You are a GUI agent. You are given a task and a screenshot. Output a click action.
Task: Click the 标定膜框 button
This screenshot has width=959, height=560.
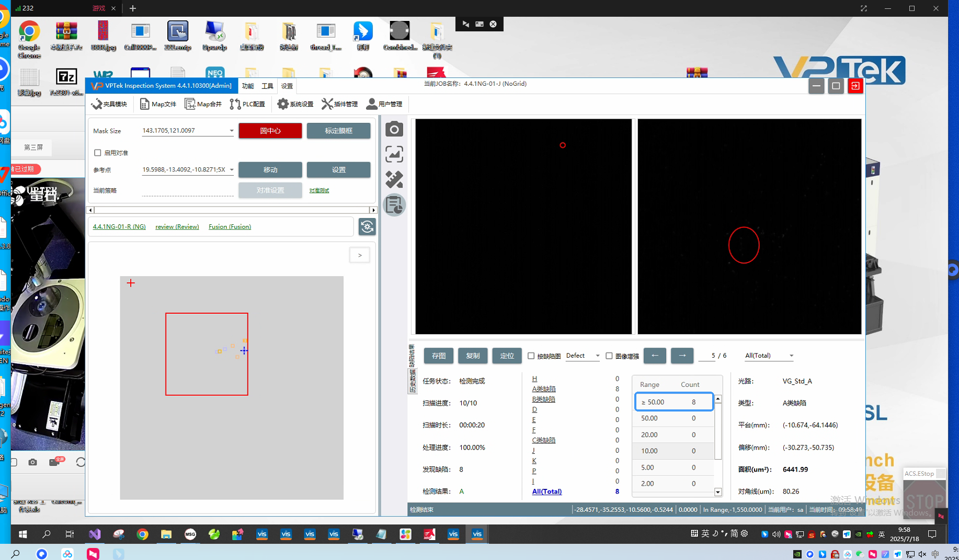point(338,131)
